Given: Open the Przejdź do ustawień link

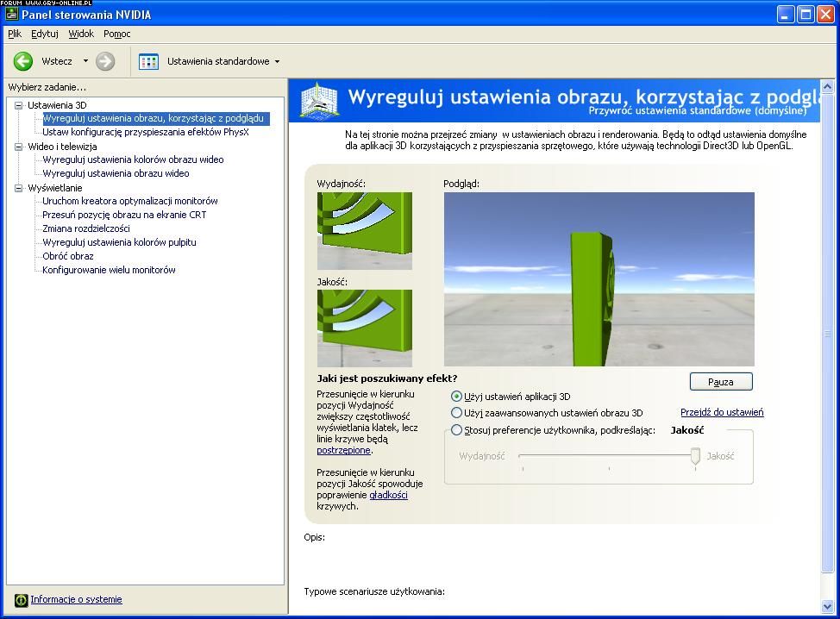Looking at the screenshot, I should coord(722,412).
